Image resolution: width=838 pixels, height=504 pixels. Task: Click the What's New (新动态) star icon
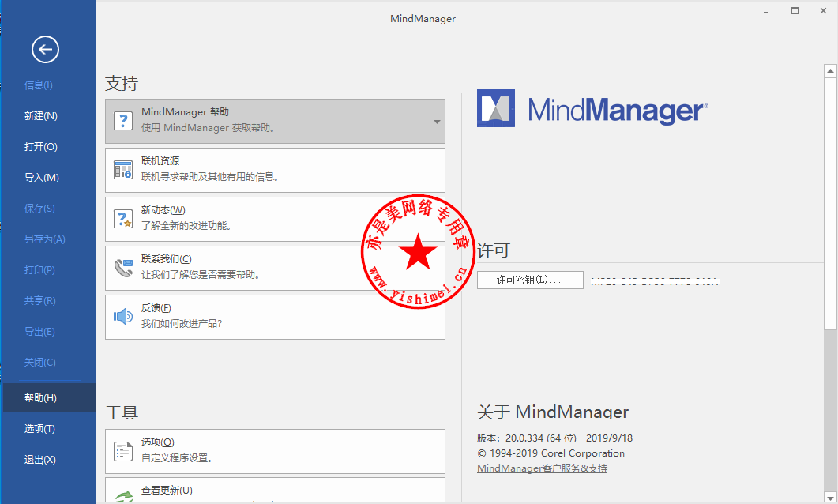(123, 219)
